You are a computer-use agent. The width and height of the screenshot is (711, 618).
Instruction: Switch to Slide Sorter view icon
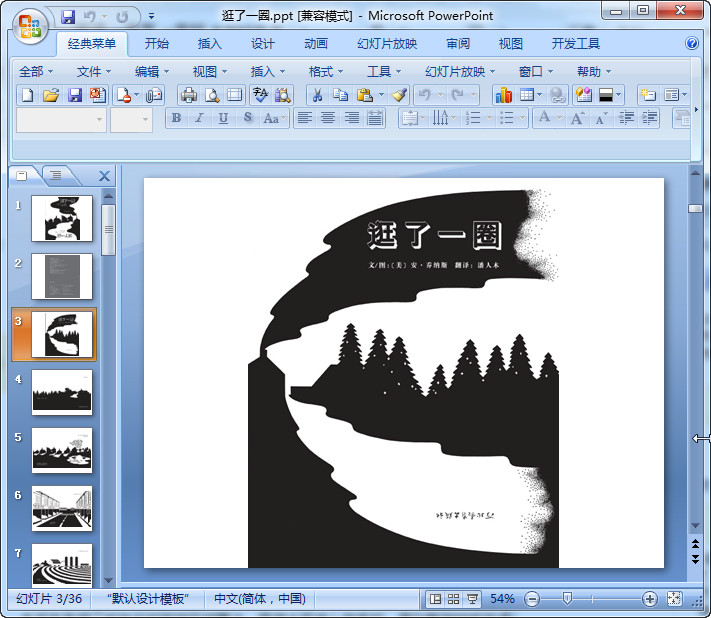453,599
